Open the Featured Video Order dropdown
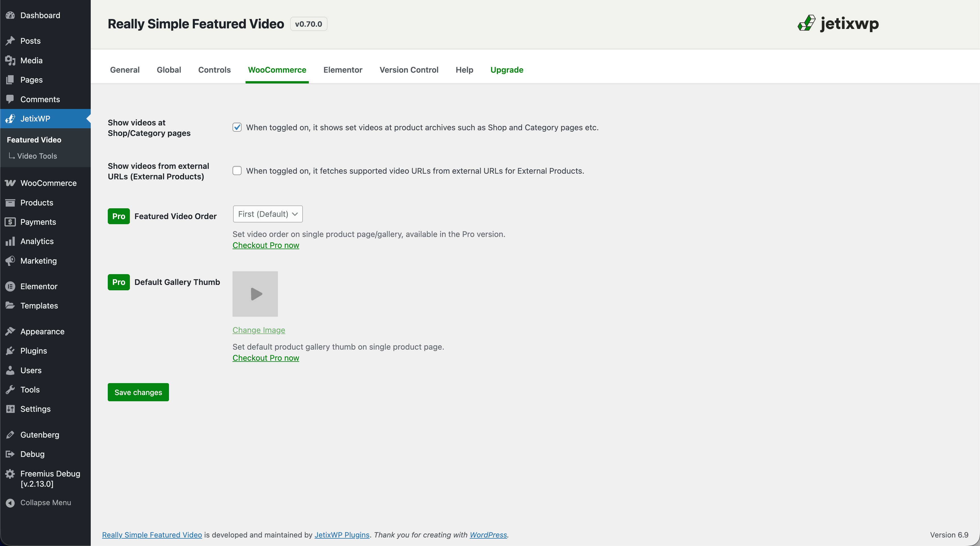This screenshot has width=980, height=546. (267, 214)
